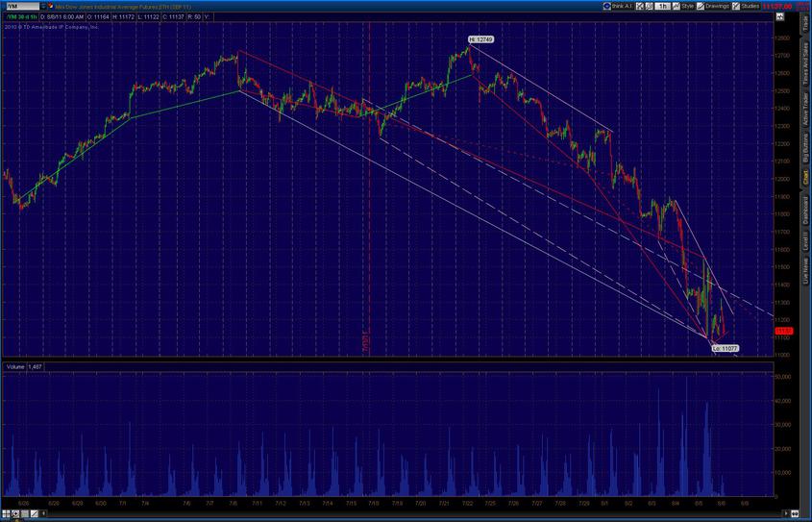Click the Studies icon
812x522 pixels.
[x=738, y=6]
